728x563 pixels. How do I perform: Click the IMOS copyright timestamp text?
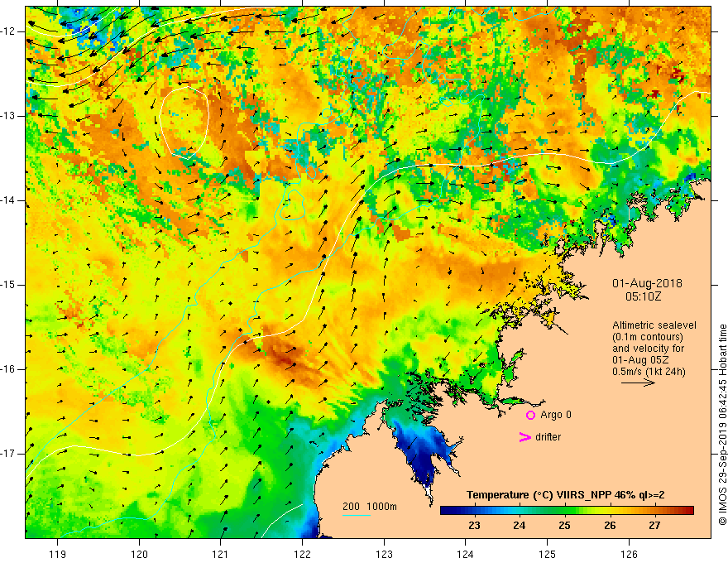pyautogui.click(x=722, y=425)
